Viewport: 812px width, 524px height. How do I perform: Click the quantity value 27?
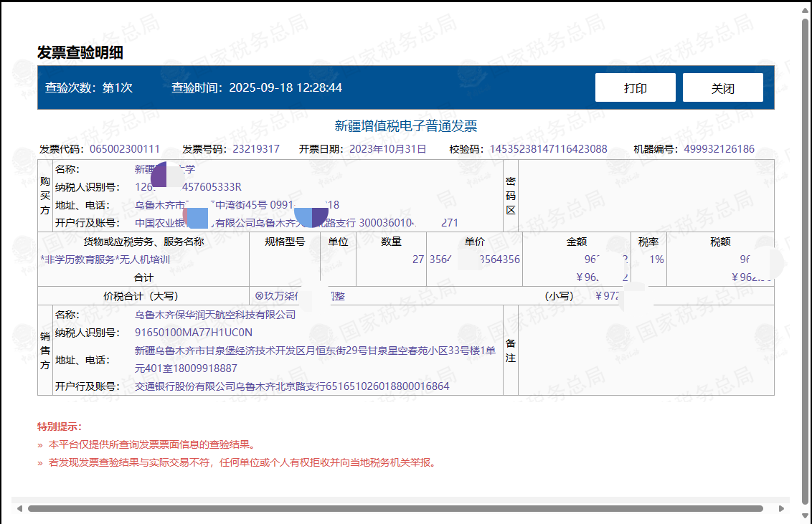(x=418, y=259)
